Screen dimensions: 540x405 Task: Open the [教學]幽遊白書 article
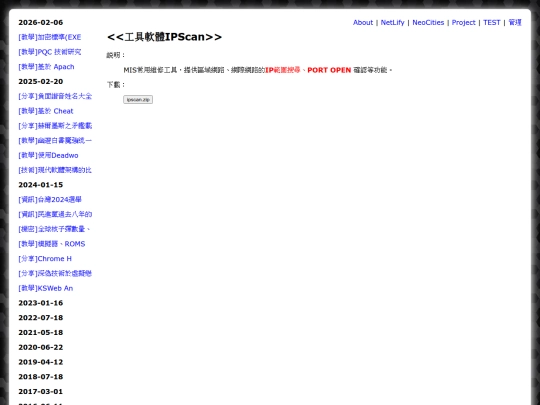pos(55,141)
